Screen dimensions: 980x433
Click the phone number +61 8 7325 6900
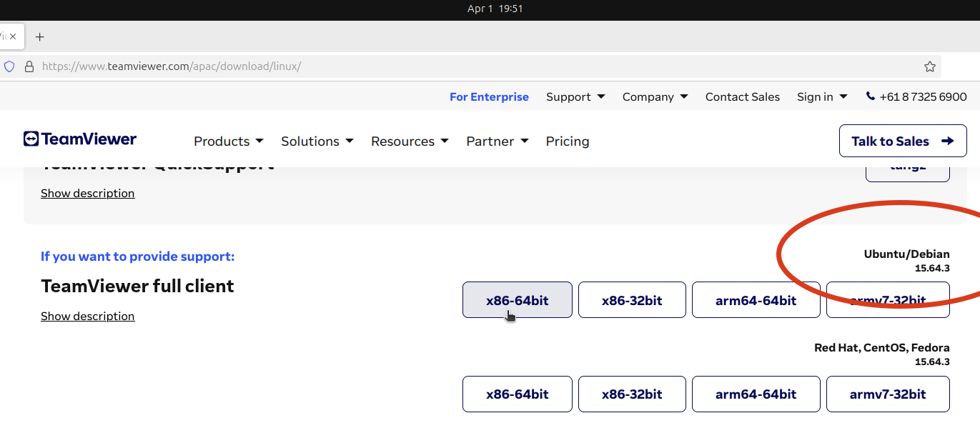(923, 96)
